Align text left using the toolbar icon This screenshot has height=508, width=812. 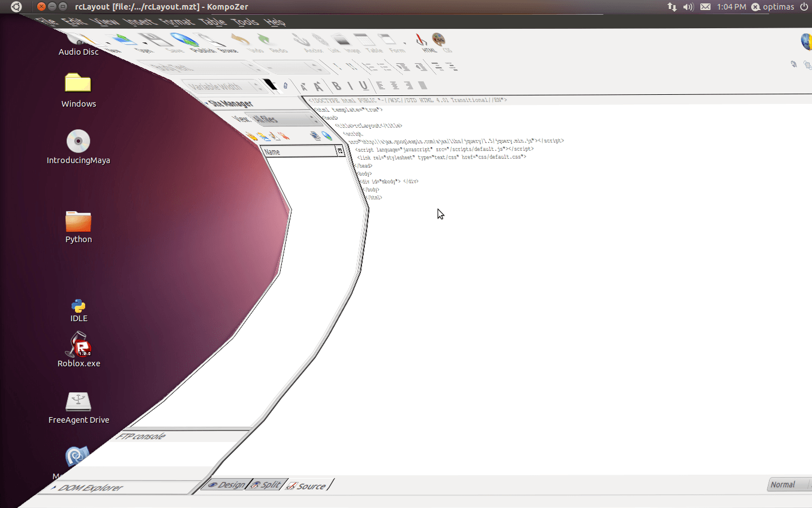tap(381, 86)
